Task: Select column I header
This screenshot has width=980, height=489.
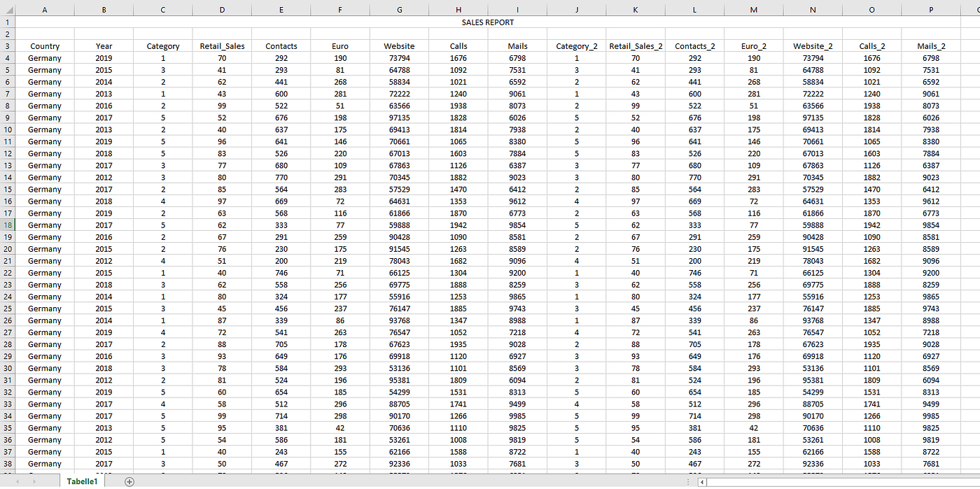Action: (x=517, y=10)
